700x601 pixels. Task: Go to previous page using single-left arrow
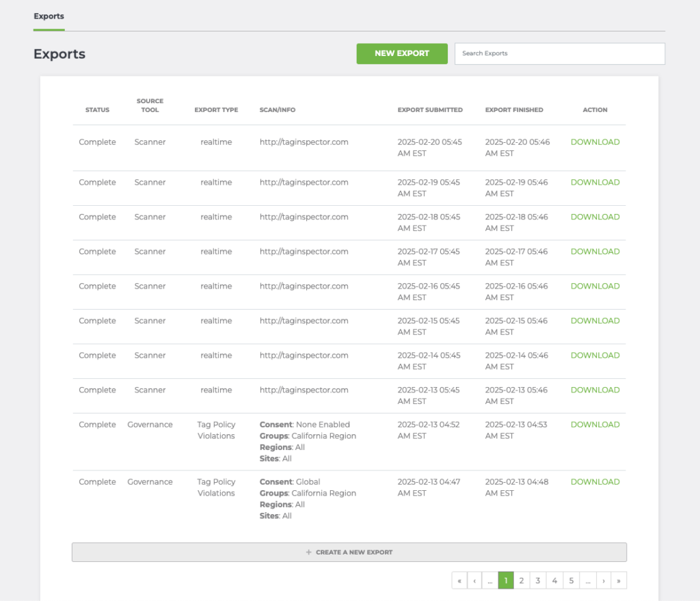pos(475,580)
